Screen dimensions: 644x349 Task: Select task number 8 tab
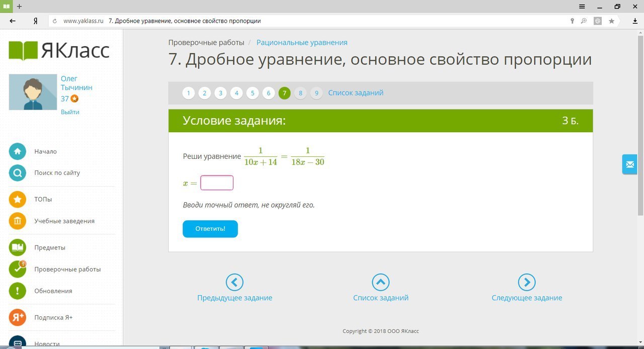tap(300, 93)
